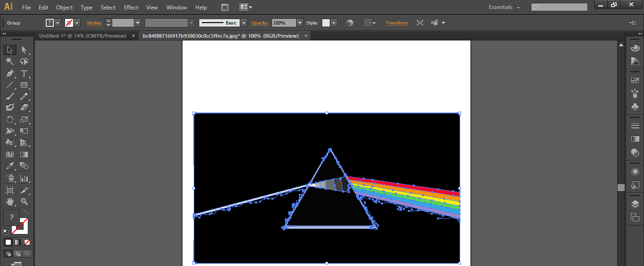Select the Paintbrush tool
This screenshot has height=266, width=644.
click(x=9, y=97)
